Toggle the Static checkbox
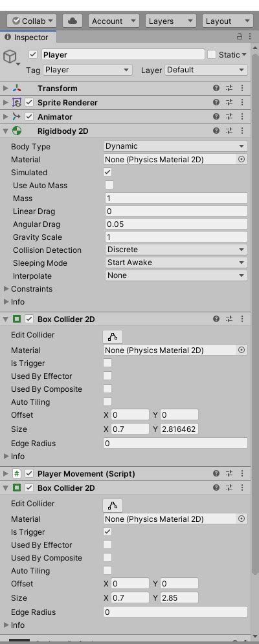 tap(212, 54)
